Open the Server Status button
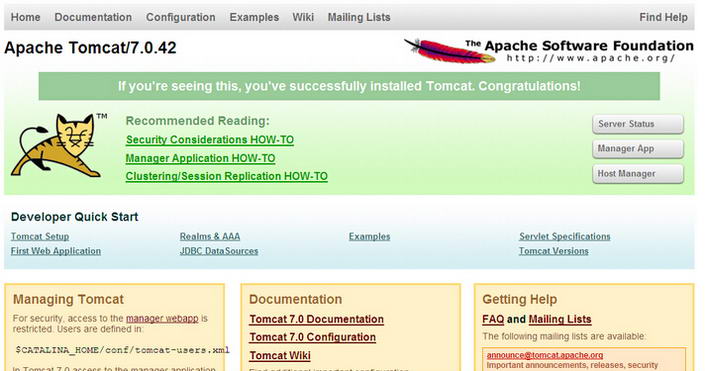 [638, 124]
